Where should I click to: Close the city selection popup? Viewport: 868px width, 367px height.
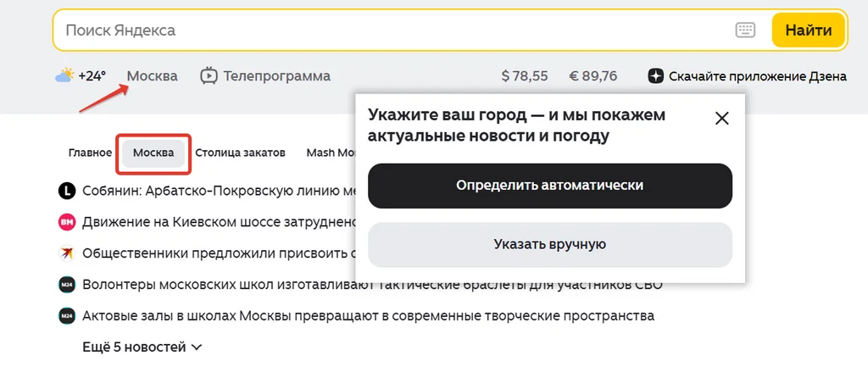tap(722, 118)
